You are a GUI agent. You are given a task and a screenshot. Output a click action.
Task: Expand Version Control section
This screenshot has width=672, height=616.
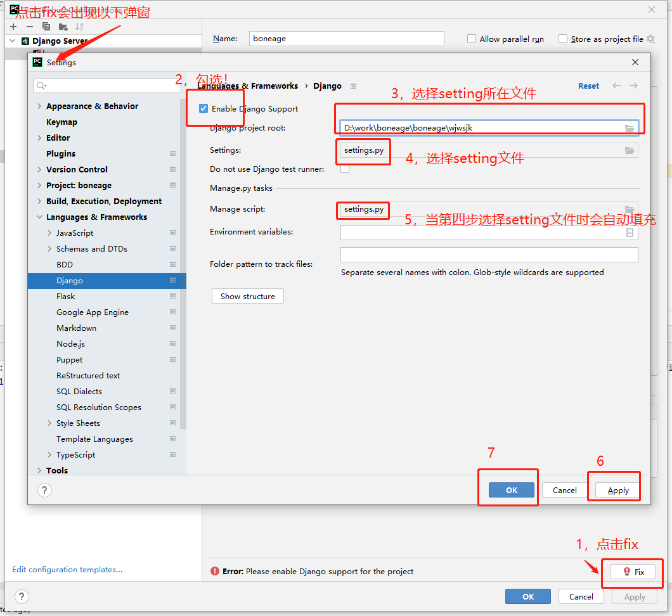point(39,169)
